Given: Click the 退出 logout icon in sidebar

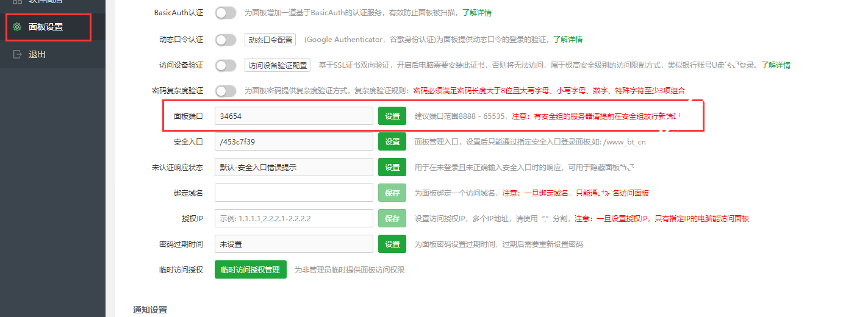Looking at the screenshot, I should tap(17, 54).
